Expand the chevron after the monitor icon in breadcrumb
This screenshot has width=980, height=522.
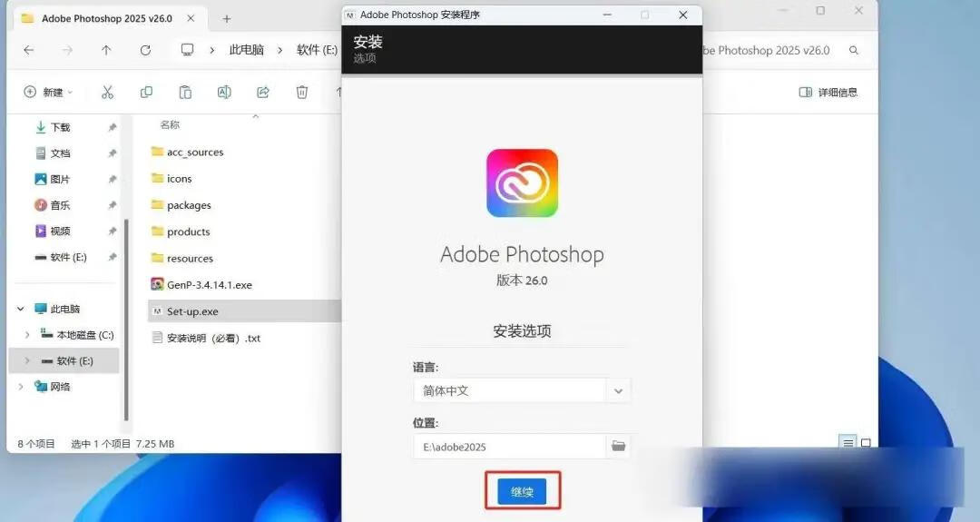click(x=211, y=50)
